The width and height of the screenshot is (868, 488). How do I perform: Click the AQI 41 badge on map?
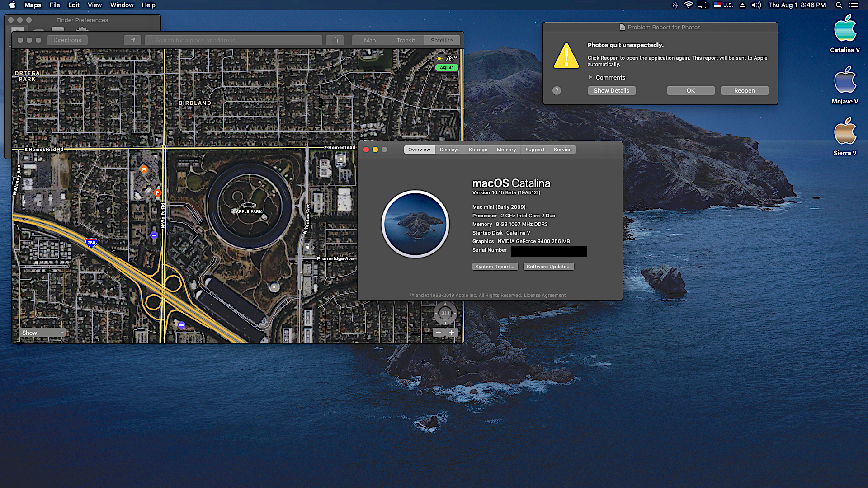click(447, 68)
